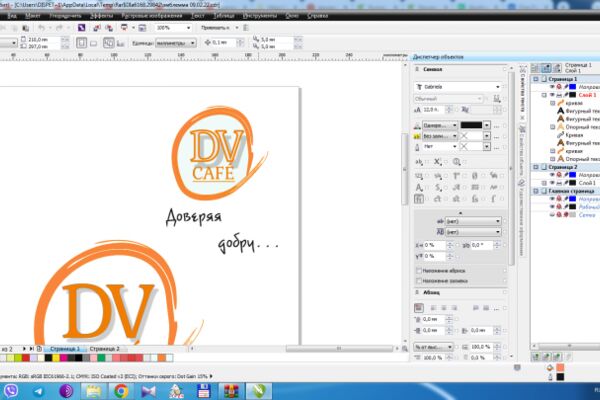Click the all-pages layout icon

(x=109, y=43)
